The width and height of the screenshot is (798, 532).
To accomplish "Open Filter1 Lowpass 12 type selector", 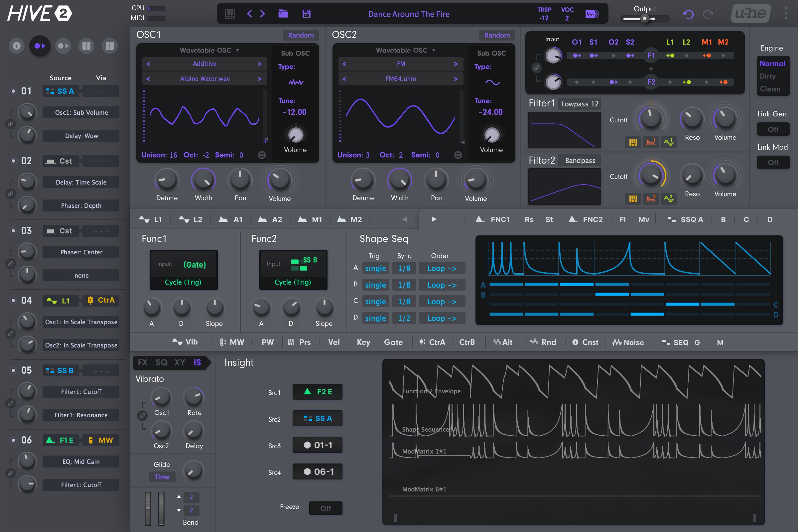I will [580, 104].
